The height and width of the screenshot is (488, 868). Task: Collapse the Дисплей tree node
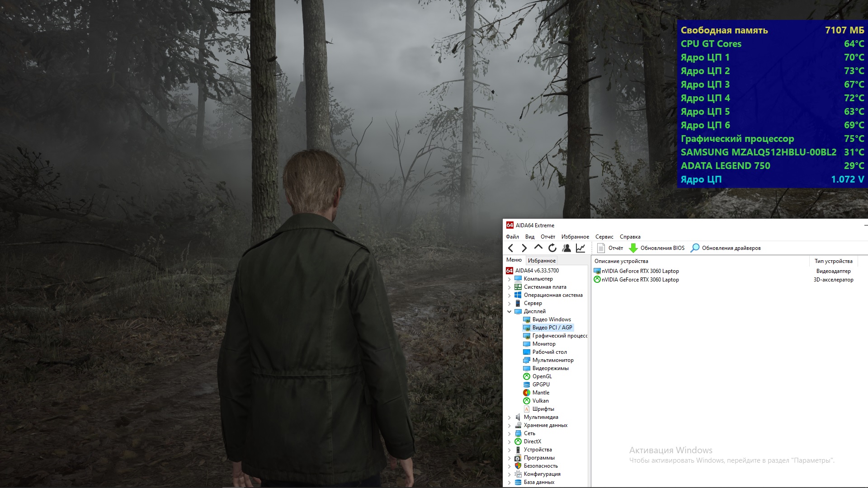509,311
